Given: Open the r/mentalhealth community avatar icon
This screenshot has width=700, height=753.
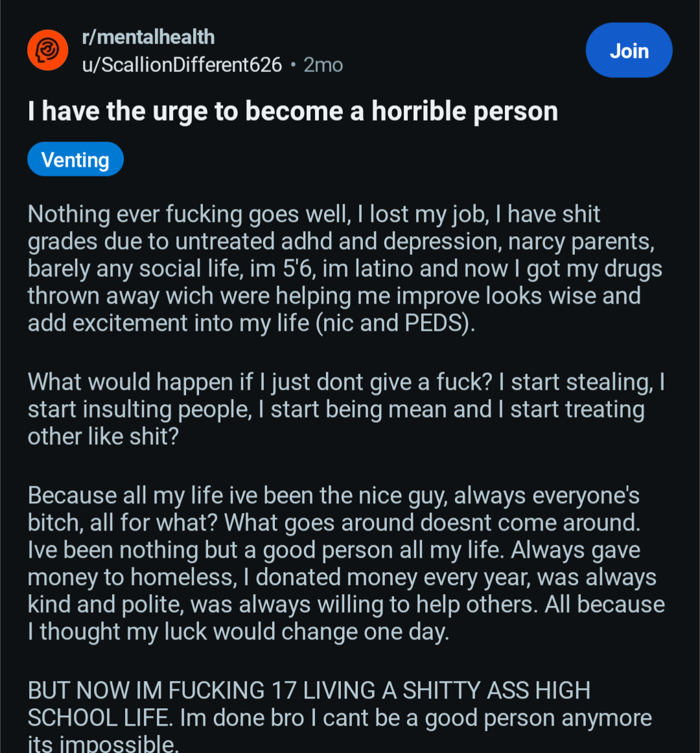Looking at the screenshot, I should tap(48, 50).
